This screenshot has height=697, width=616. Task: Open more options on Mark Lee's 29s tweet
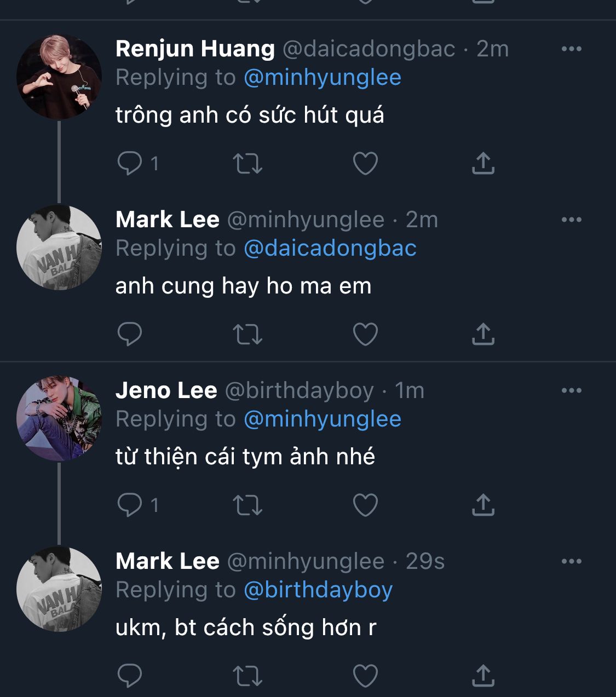tap(571, 561)
